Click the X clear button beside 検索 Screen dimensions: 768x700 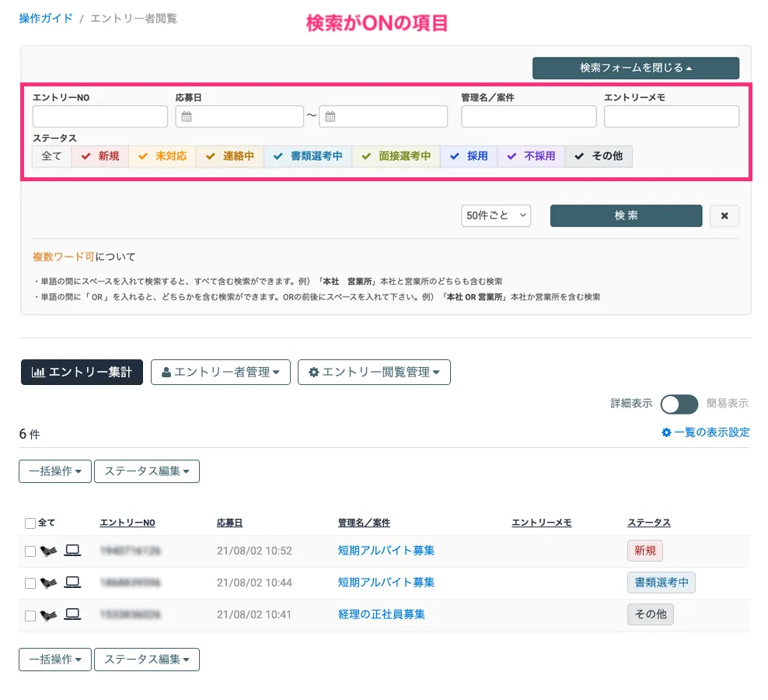point(724,216)
